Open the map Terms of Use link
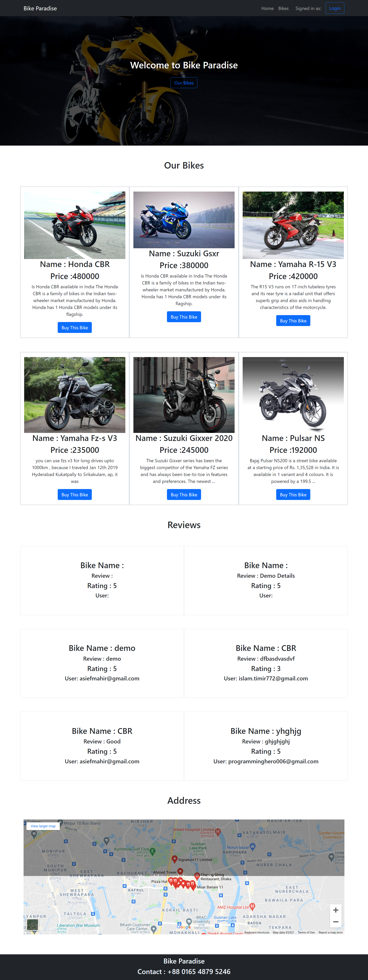The image size is (368, 980). coord(306,932)
